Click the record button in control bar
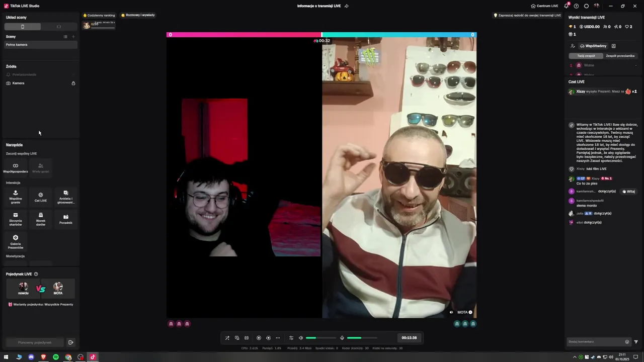 point(259,338)
